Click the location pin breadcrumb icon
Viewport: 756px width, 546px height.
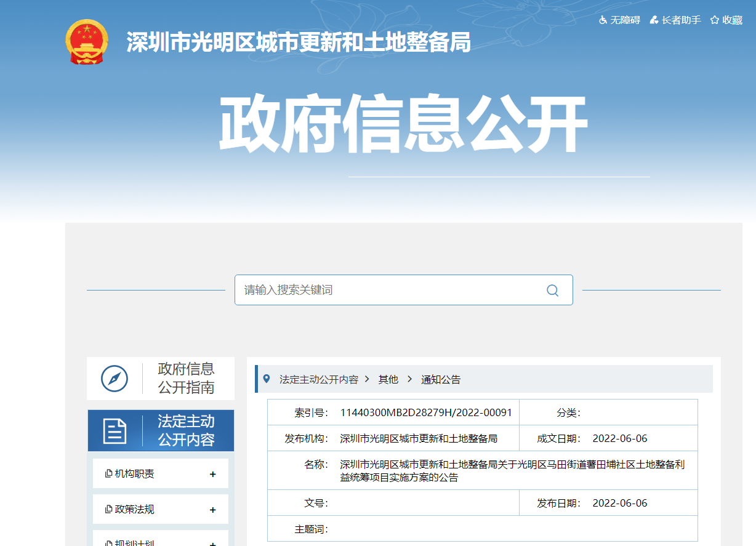tap(267, 379)
